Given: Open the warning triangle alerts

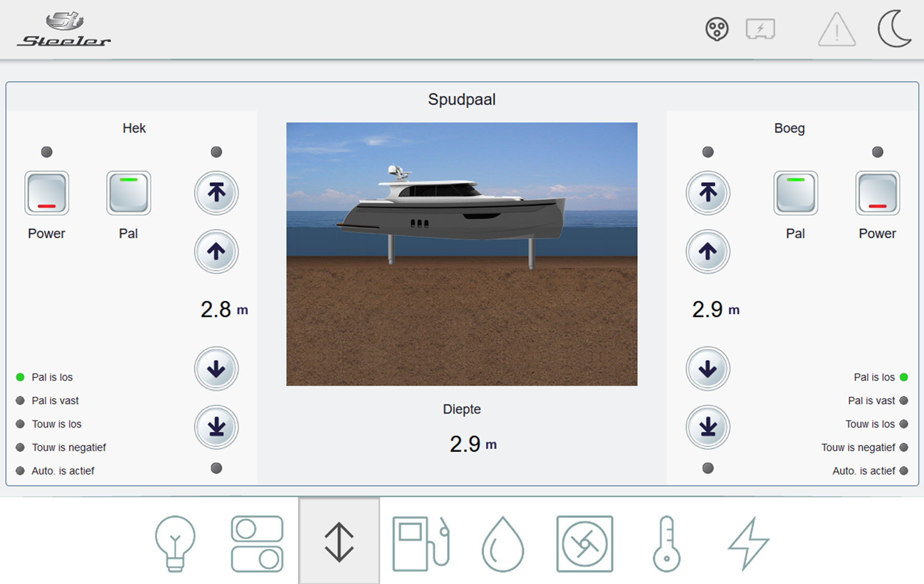Looking at the screenshot, I should pyautogui.click(x=836, y=30).
